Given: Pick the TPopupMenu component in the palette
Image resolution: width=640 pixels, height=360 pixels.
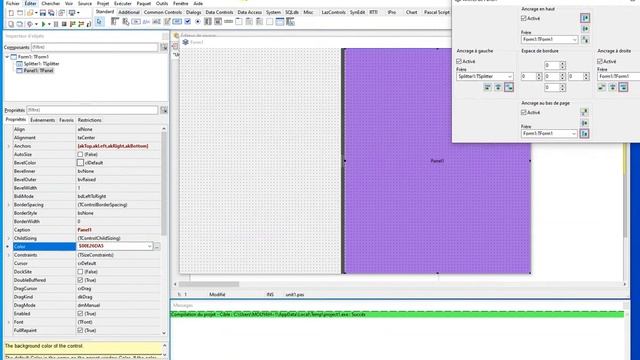Looking at the screenshot, I should click(125, 22).
